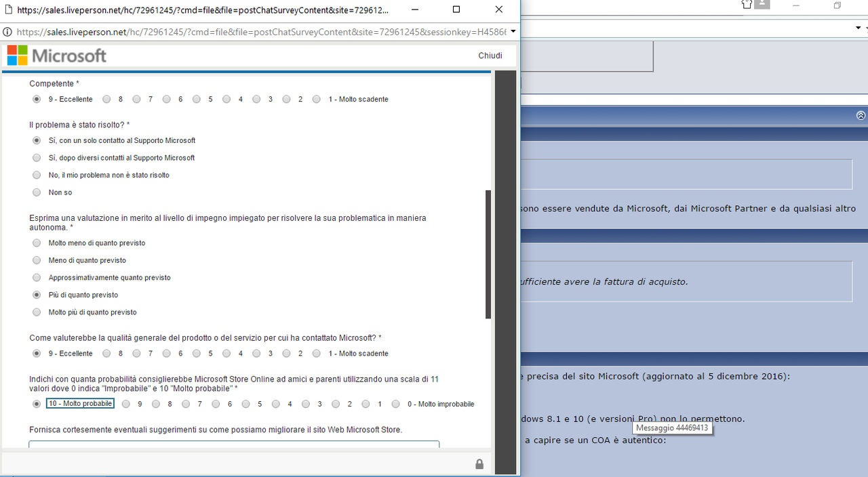Click the shirt icon atop the background window
The width and height of the screenshot is (868, 477).
click(747, 4)
